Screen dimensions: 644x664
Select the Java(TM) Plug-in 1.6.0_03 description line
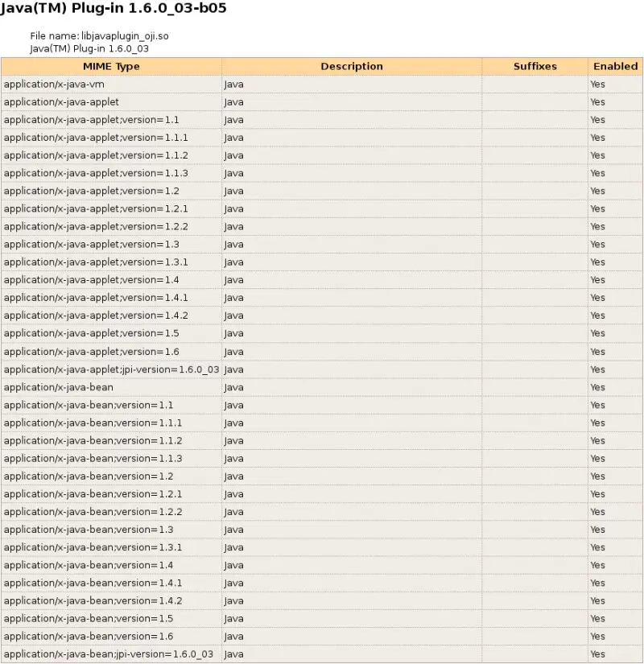click(89, 49)
